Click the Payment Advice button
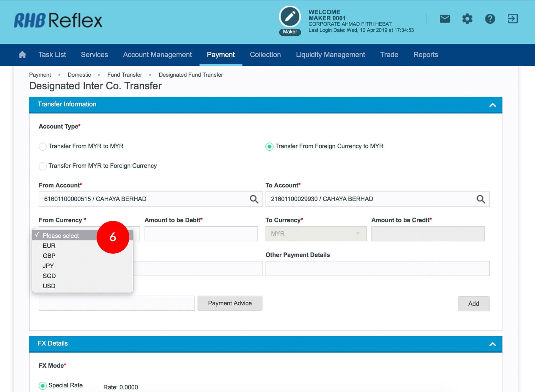The height and width of the screenshot is (392, 535). coord(230,303)
